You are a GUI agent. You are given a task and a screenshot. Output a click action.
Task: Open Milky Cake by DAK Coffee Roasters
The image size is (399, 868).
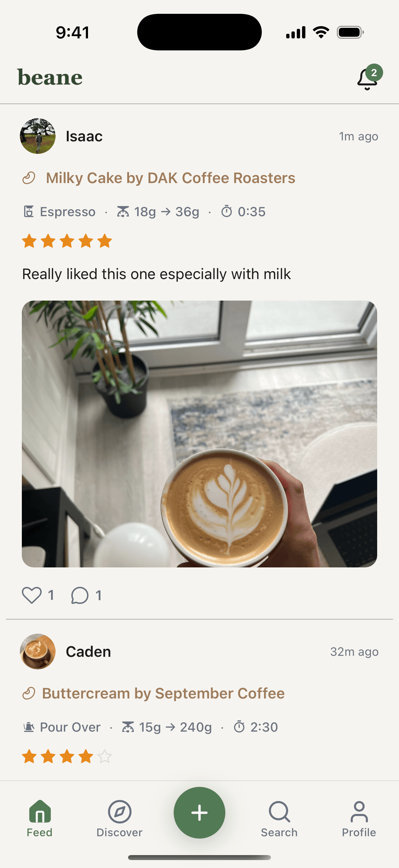[x=170, y=177]
